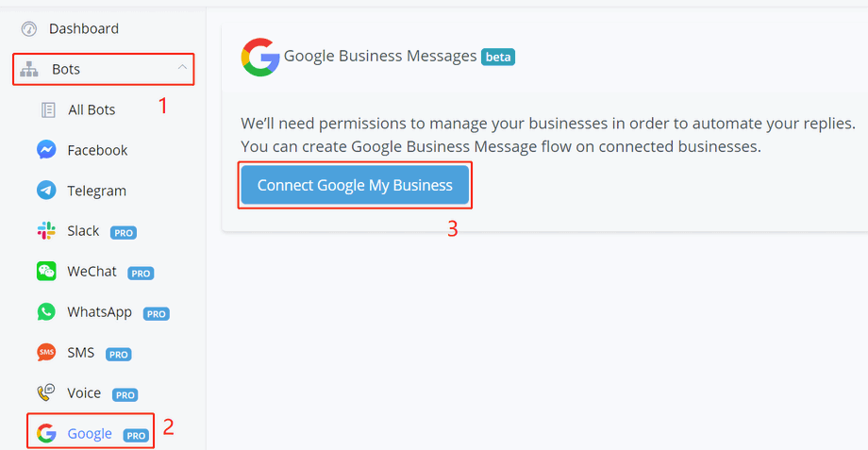Image resolution: width=868 pixels, height=450 pixels.
Task: Open the Dashboard menu item
Action: 84,29
